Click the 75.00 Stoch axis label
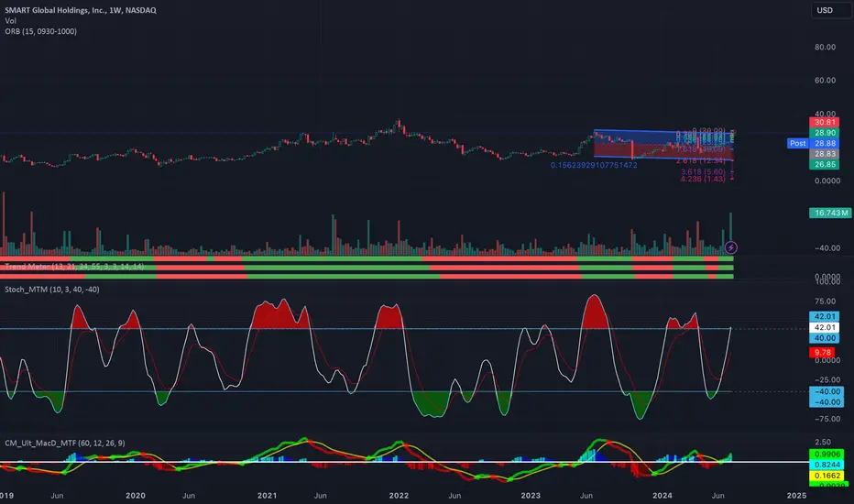The image size is (854, 504). [x=825, y=301]
